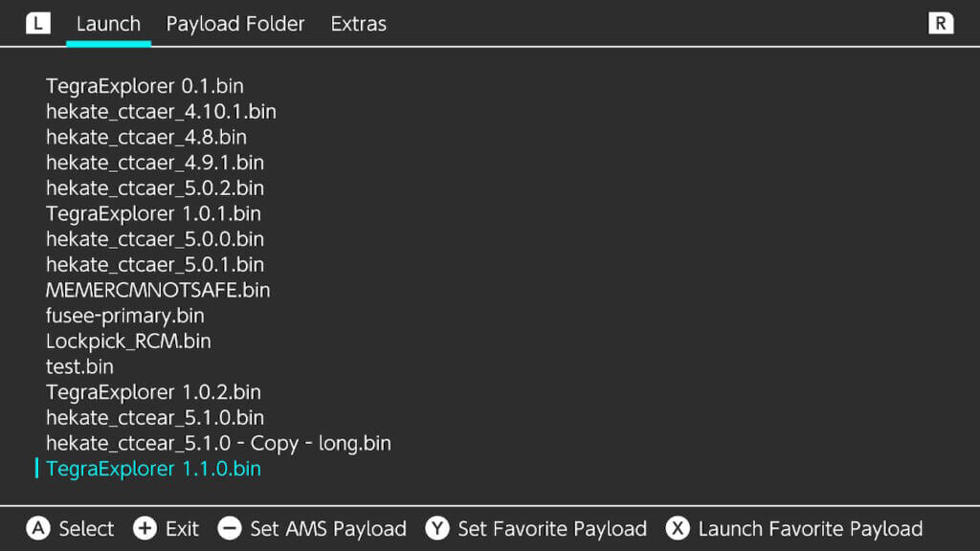Pick the highlighted TegraExplorer 1.1.0.bin
The image size is (980, 551).
tap(153, 470)
